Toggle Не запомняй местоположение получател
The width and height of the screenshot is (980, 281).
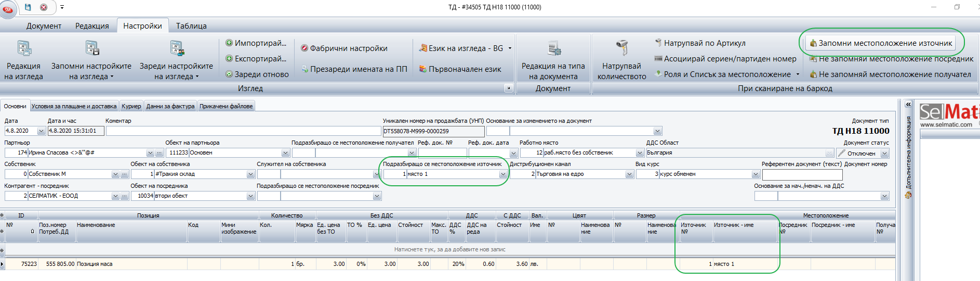tap(890, 74)
